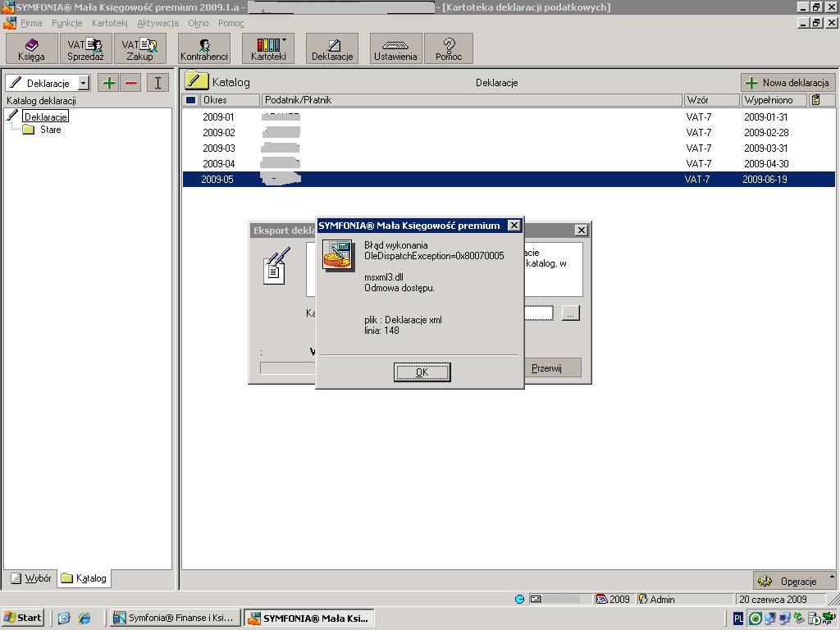
Task: Open the Operacje menu button
Action: coord(794,582)
